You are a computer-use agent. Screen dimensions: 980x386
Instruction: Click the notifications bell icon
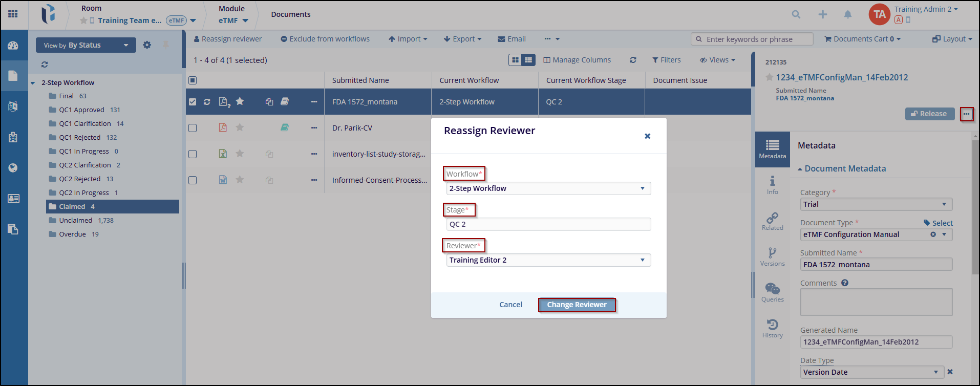pyautogui.click(x=848, y=14)
